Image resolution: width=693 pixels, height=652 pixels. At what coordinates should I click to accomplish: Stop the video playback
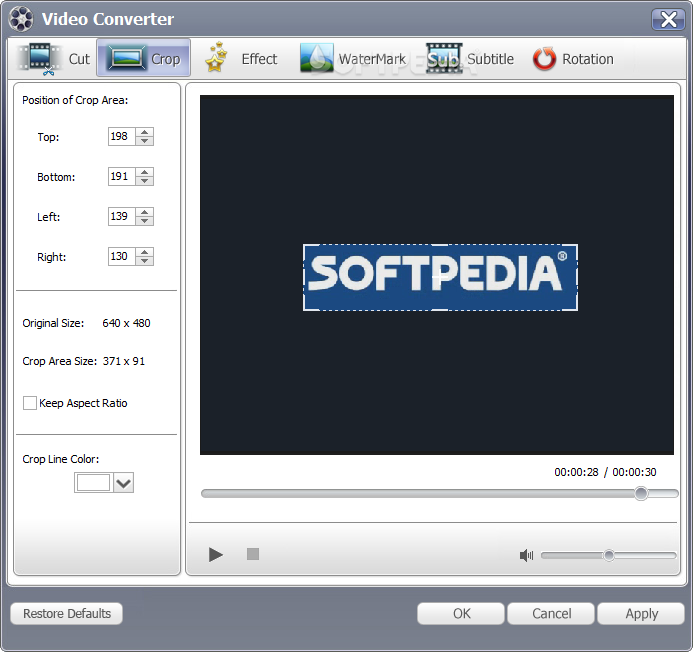[253, 554]
